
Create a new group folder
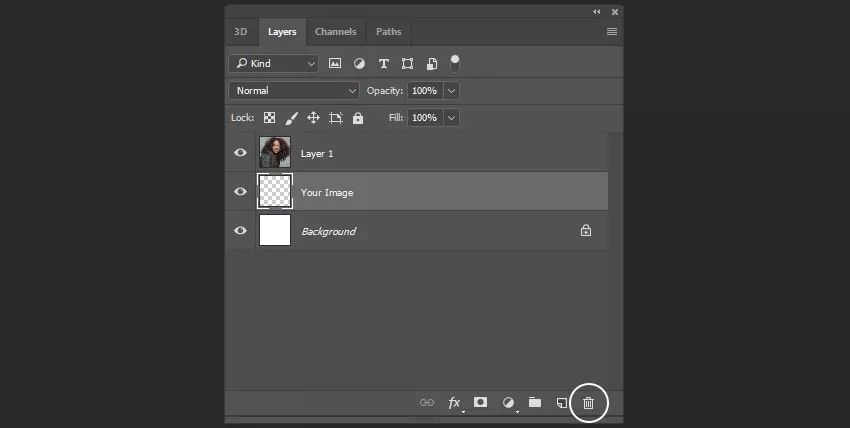[535, 402]
